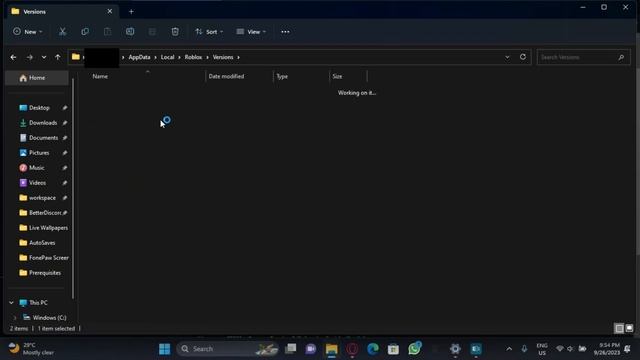The width and height of the screenshot is (640, 360).
Task: Open the AutoSaves folder
Action: [42, 242]
